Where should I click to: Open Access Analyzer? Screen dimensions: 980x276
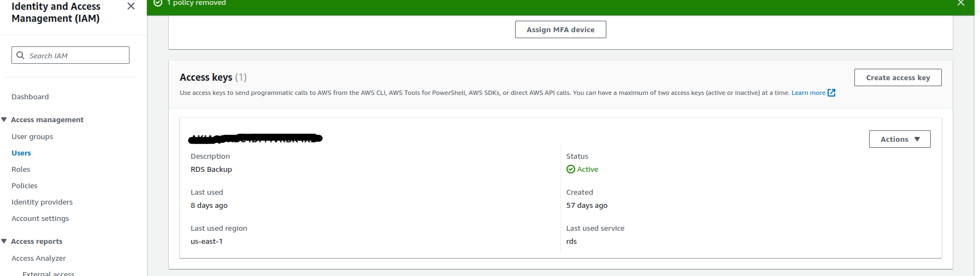tap(39, 258)
